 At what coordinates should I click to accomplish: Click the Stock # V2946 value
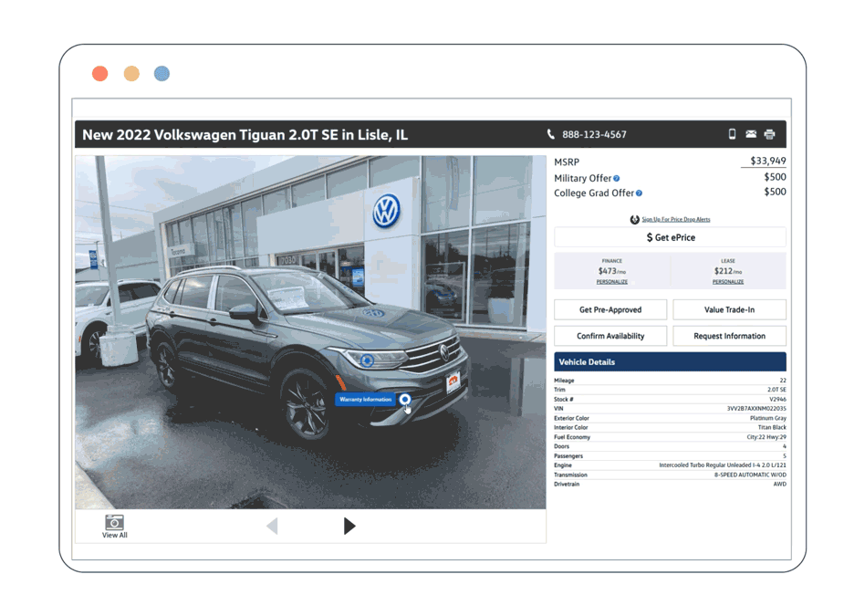(x=777, y=399)
